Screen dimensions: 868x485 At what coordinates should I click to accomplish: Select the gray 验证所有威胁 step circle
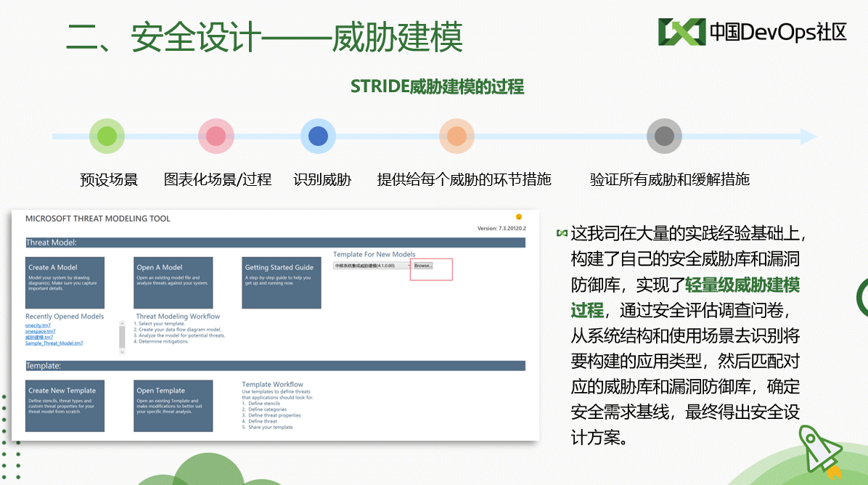[x=664, y=136]
